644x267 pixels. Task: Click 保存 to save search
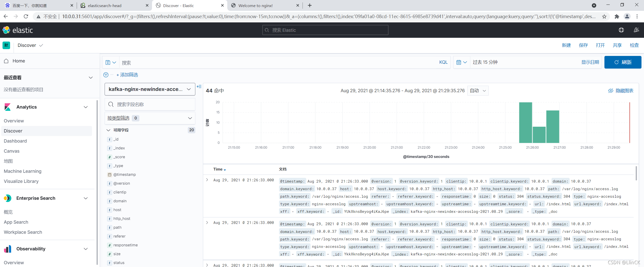[583, 45]
